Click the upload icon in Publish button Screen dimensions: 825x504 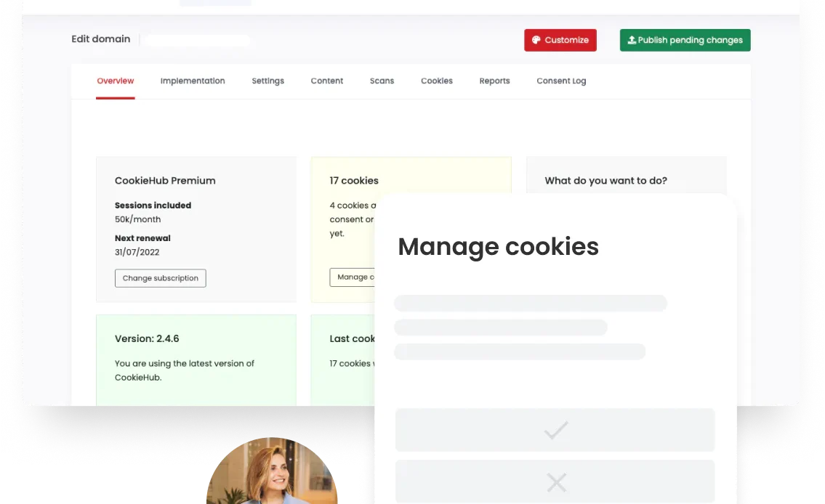632,40
